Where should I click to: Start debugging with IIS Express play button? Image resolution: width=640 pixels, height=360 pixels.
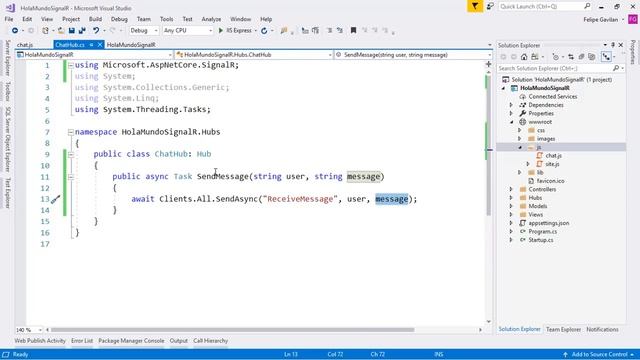(x=221, y=31)
